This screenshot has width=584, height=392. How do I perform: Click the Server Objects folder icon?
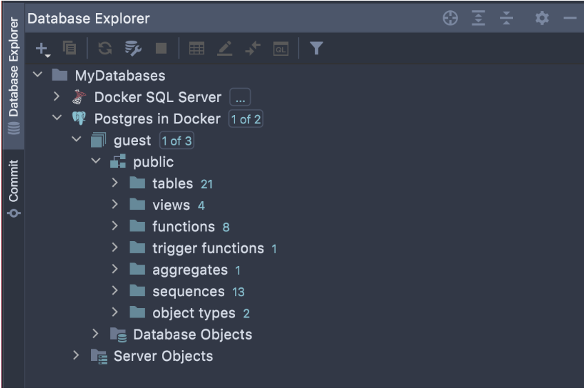point(99,356)
